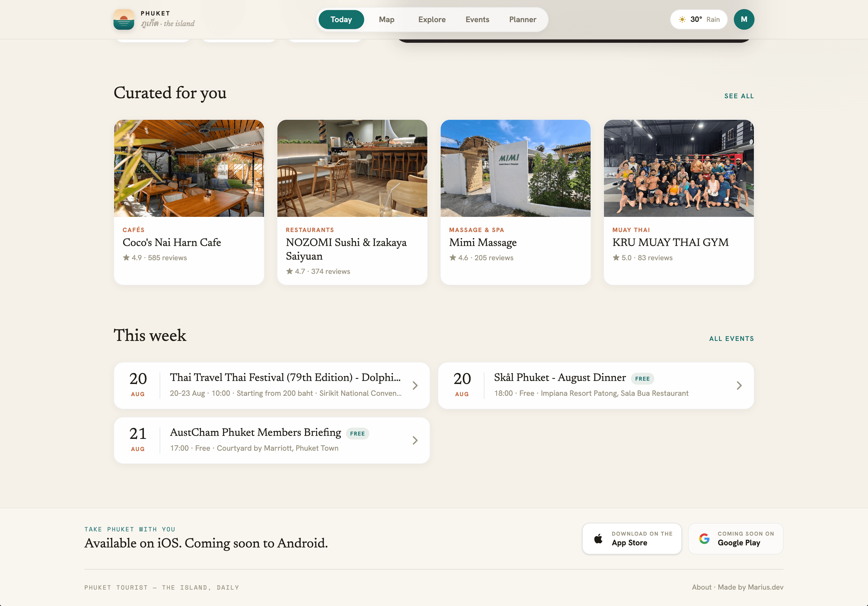The height and width of the screenshot is (606, 868).
Task: Open Thai Travel Thai Festival chevron arrow
Action: pyautogui.click(x=415, y=385)
